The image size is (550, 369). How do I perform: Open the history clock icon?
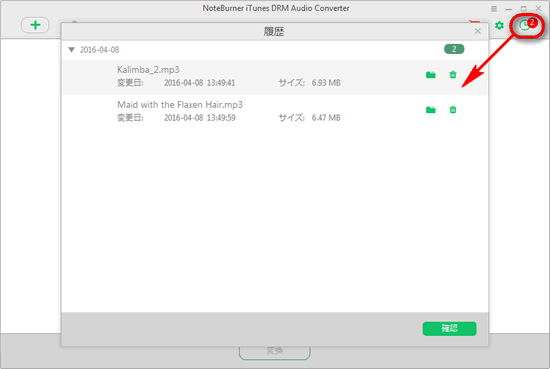click(524, 26)
